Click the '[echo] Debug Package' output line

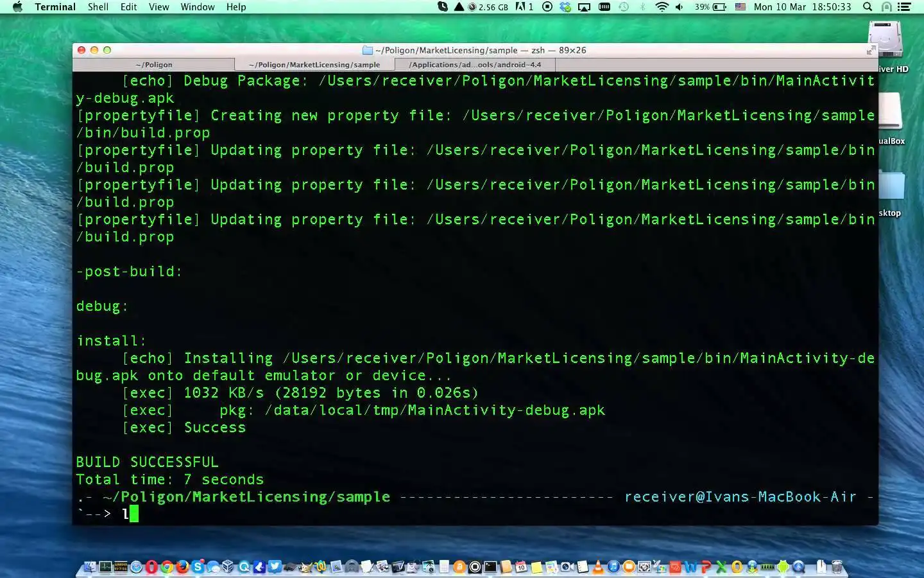tap(475, 89)
